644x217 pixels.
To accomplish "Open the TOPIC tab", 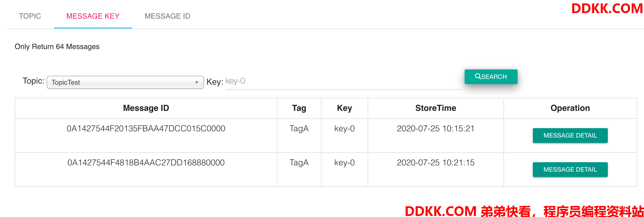I will pos(30,16).
